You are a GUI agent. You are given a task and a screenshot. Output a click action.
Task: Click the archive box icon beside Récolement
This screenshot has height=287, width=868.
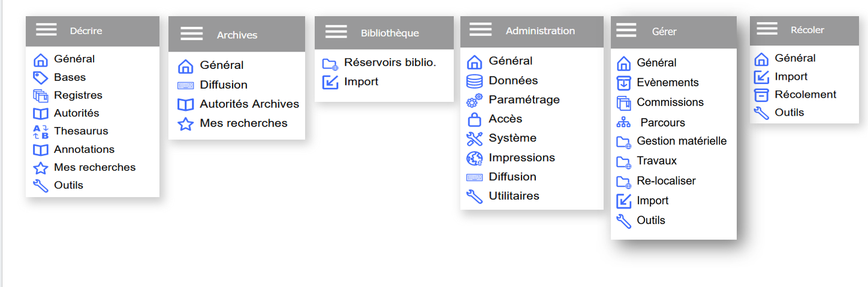pyautogui.click(x=761, y=95)
